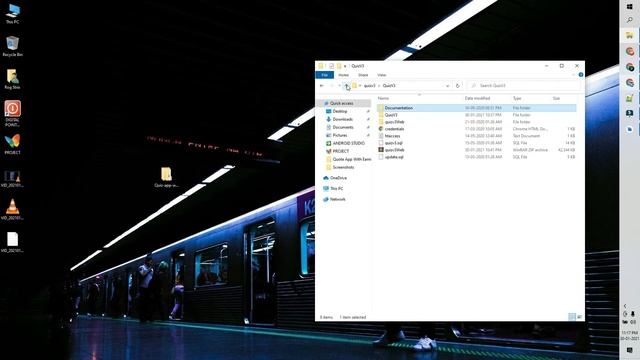Switch to the View ribbon tab

(382, 75)
